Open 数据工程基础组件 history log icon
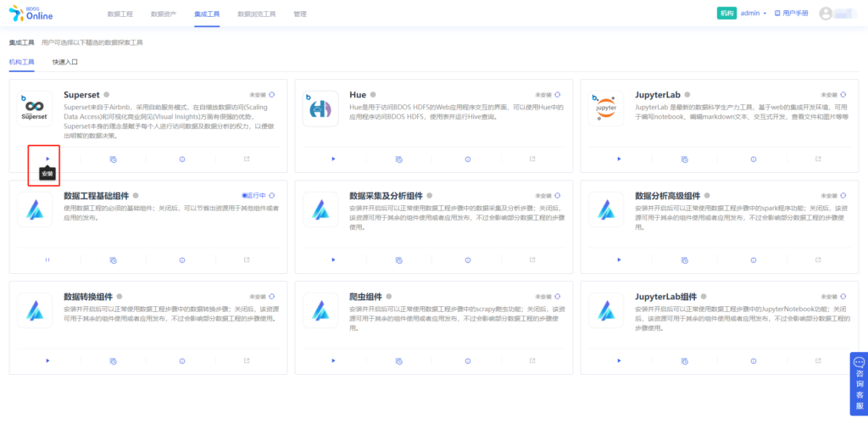This screenshot has width=868, height=424. coord(113,259)
